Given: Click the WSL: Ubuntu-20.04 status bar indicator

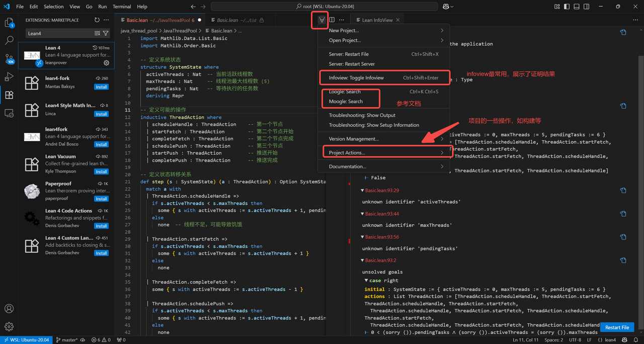Looking at the screenshot, I should point(26,340).
